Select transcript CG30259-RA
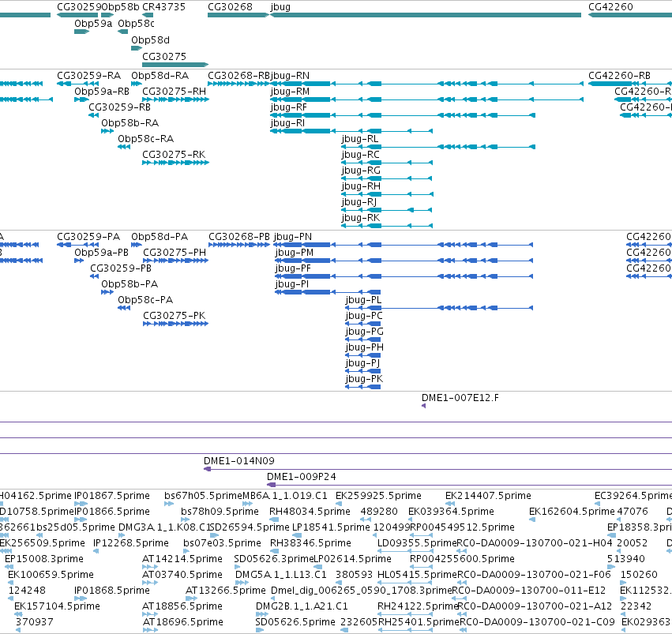The height and width of the screenshot is (634, 672). tap(89, 76)
